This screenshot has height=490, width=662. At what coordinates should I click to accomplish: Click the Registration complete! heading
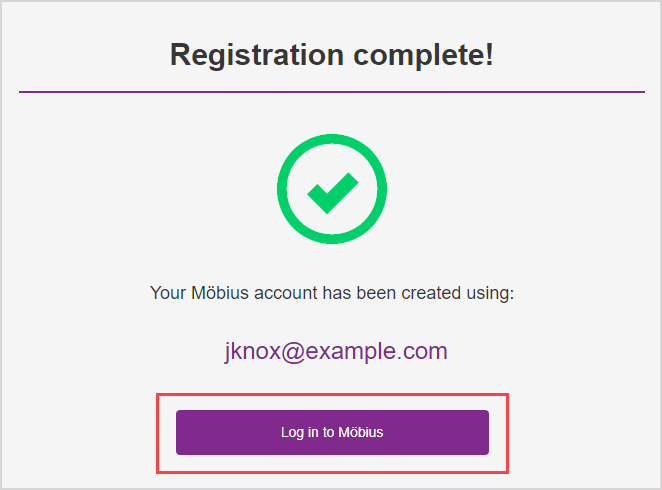[x=331, y=55]
